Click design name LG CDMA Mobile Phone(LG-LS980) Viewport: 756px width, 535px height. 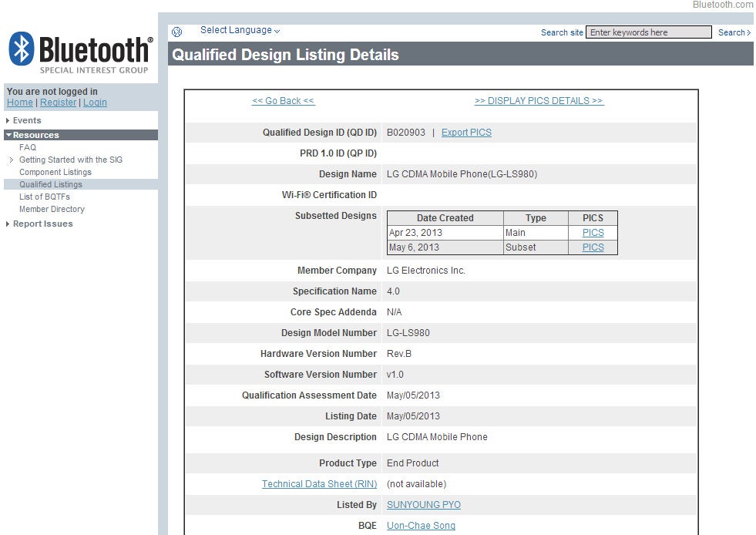[x=462, y=174]
